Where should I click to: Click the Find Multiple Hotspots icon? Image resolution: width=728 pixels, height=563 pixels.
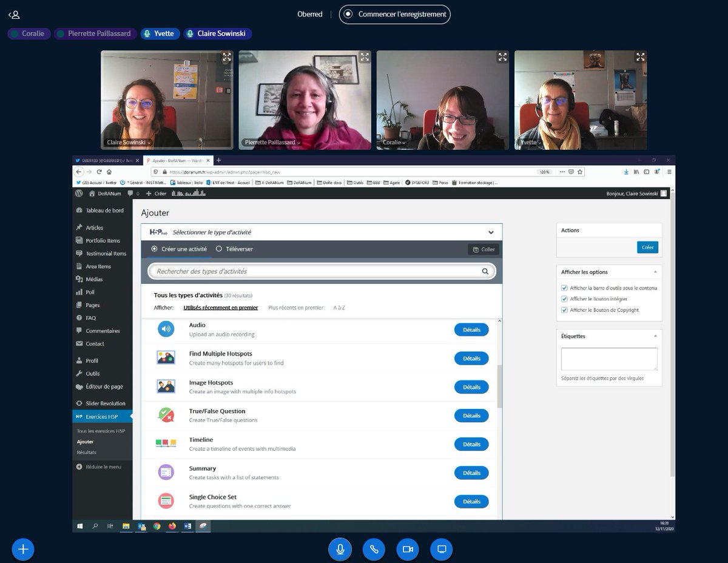pyautogui.click(x=166, y=357)
